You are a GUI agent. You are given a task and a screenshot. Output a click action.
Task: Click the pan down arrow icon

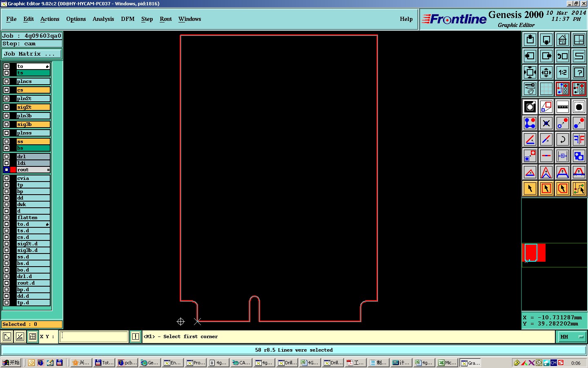tap(546, 40)
